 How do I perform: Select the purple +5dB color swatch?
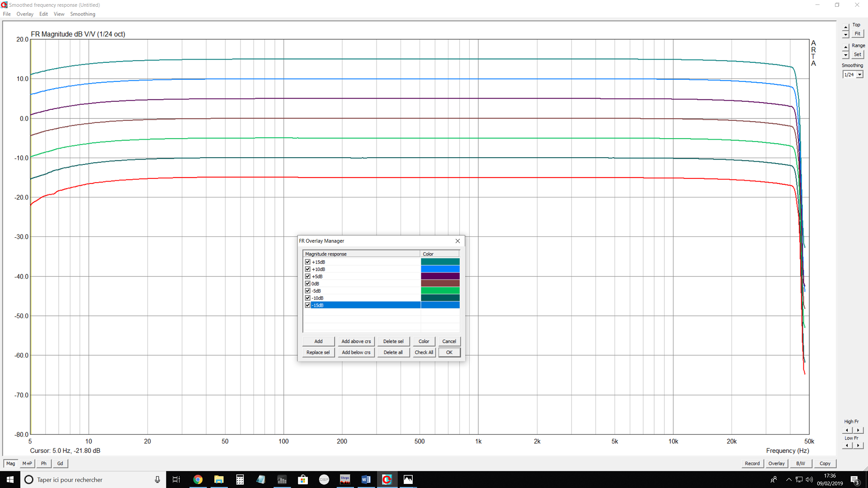point(440,277)
